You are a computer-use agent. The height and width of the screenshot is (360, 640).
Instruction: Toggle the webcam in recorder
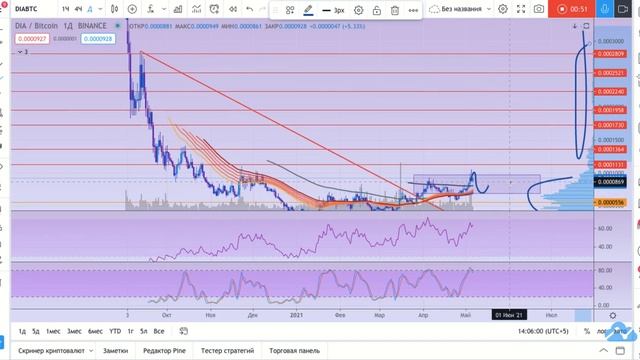tap(623, 9)
